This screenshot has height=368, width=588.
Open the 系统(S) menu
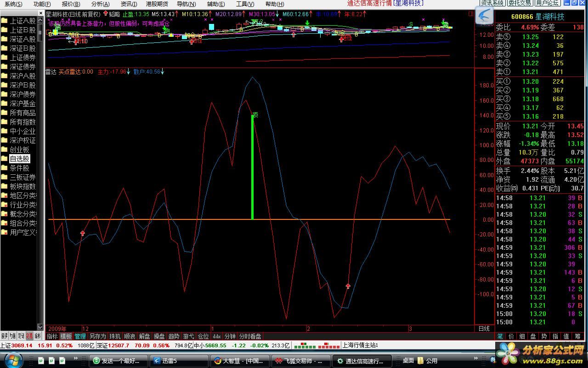point(13,4)
